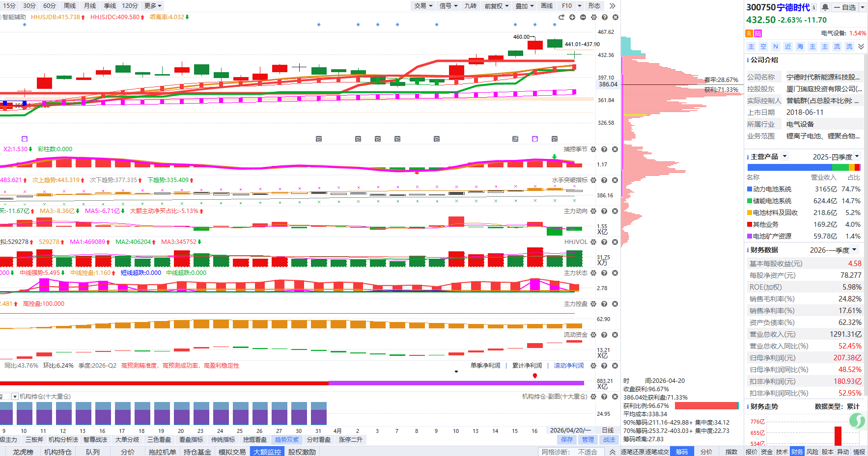Screen dimensions: 868x456
Task: Toggle 单季净利润 profit view
Action: pyautogui.click(x=485, y=366)
